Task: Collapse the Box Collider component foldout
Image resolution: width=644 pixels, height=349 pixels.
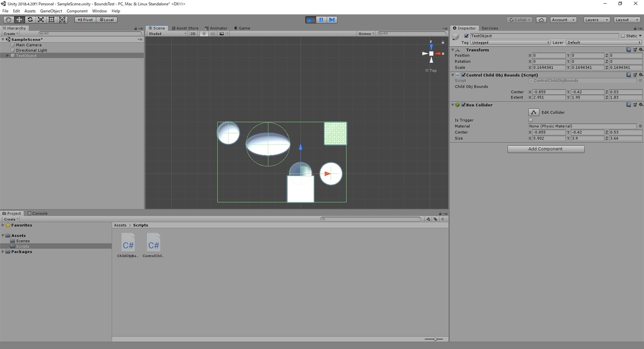Action: click(x=453, y=105)
